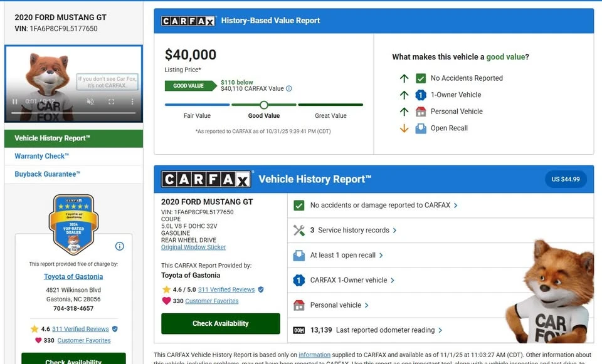Click no accidents green checkmark icon
602x364 pixels.
coord(299,205)
